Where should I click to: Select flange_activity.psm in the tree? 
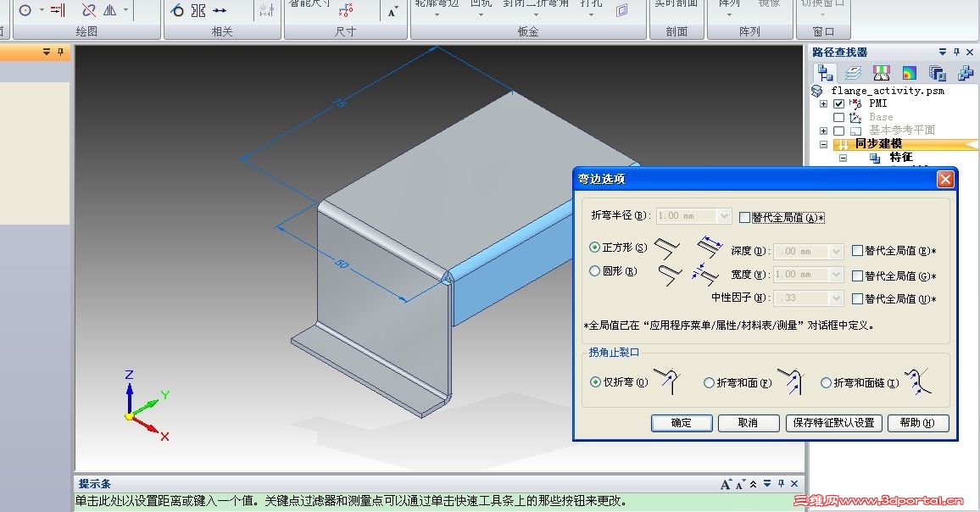point(887,91)
